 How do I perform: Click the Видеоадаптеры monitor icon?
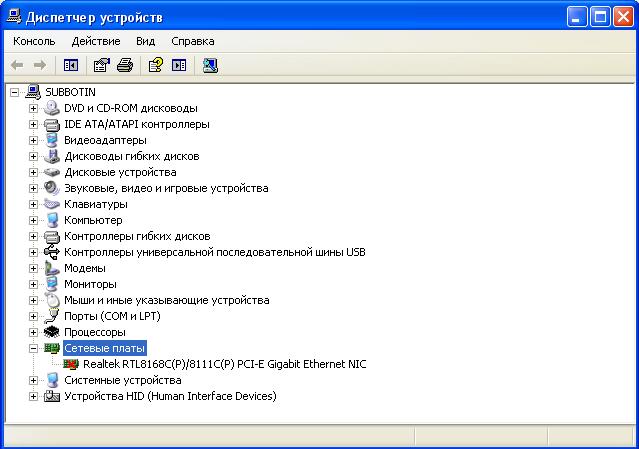click(x=52, y=140)
